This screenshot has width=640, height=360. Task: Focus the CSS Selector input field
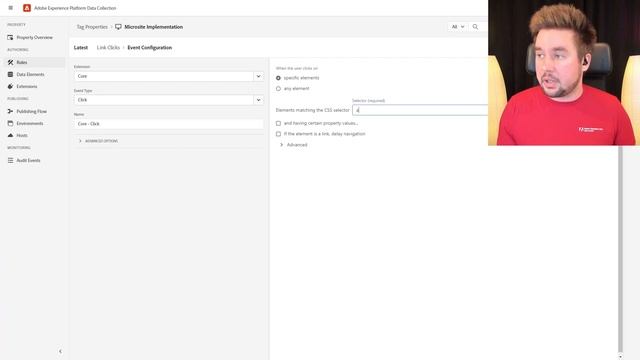tap(420, 110)
